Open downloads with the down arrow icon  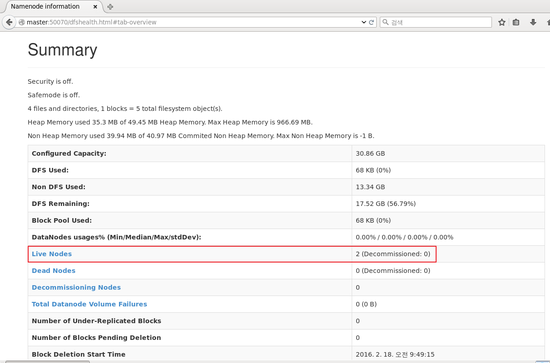pos(533,22)
